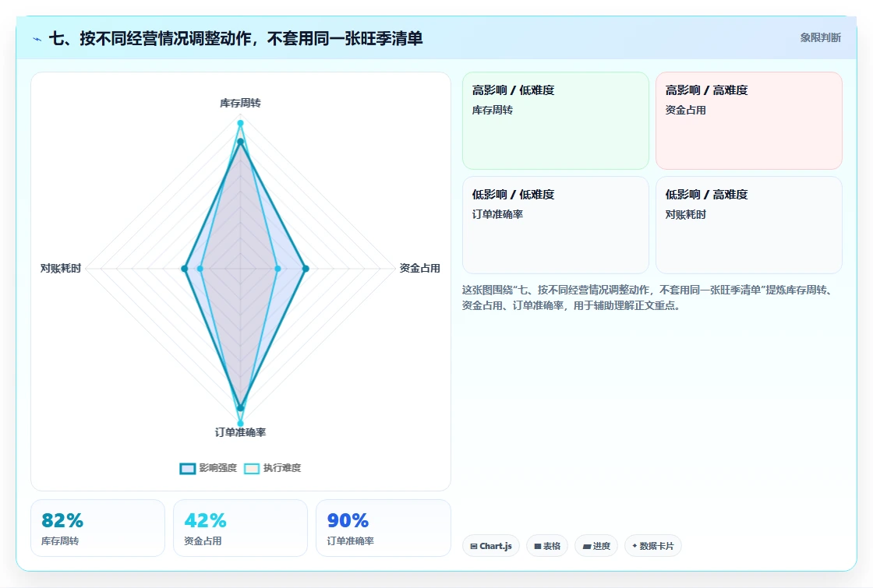Click the 订单准确率 radar axis label
The height and width of the screenshot is (588, 873).
pos(240,432)
